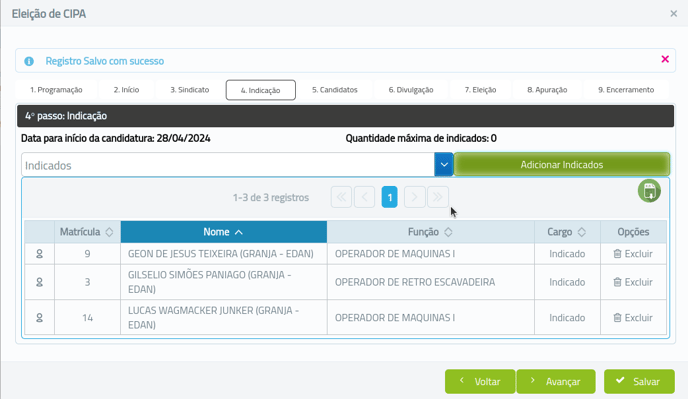Dismiss the 'Registro Salvo com sucesso' message
The image size is (688, 399).
[x=665, y=59]
